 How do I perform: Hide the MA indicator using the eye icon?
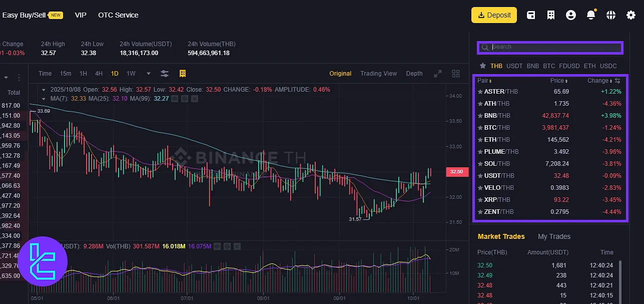coord(175,99)
